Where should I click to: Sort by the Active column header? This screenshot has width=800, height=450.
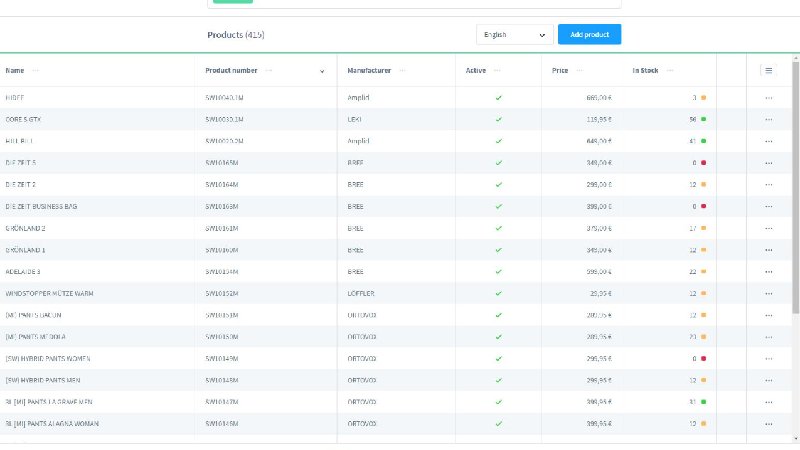(x=476, y=70)
